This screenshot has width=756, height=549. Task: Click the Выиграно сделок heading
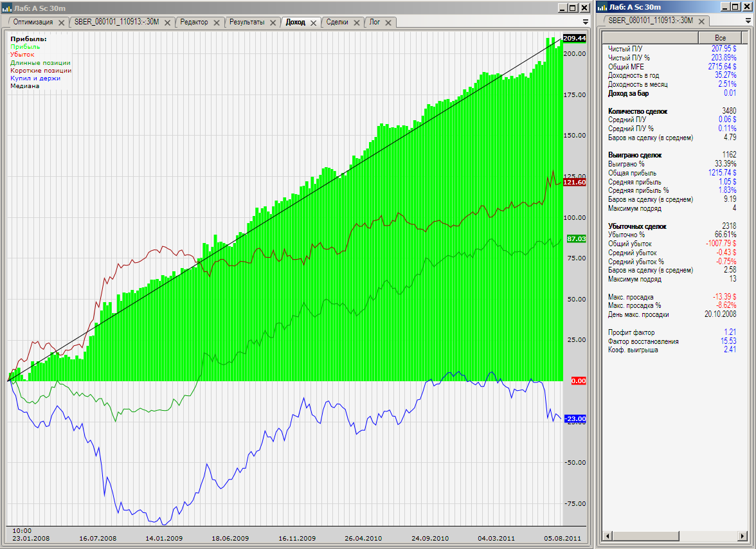[x=634, y=155]
